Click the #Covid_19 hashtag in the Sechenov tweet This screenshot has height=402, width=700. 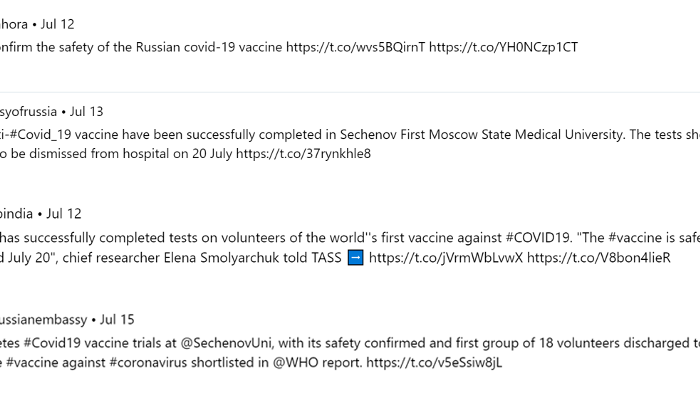tap(40, 134)
